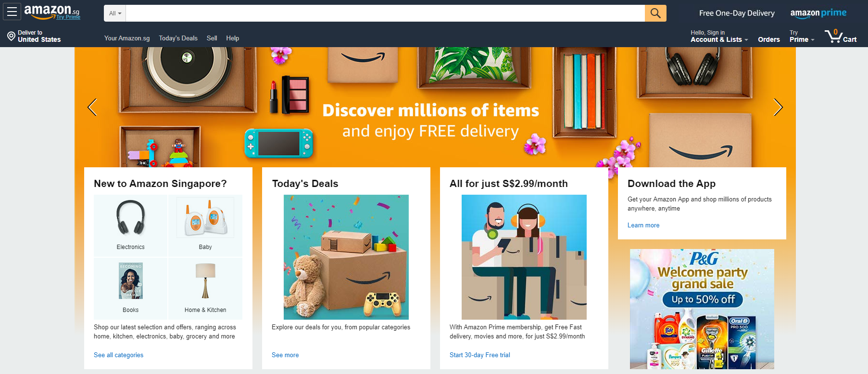Click Learn more under Download the App
The height and width of the screenshot is (374, 868).
[x=643, y=225]
